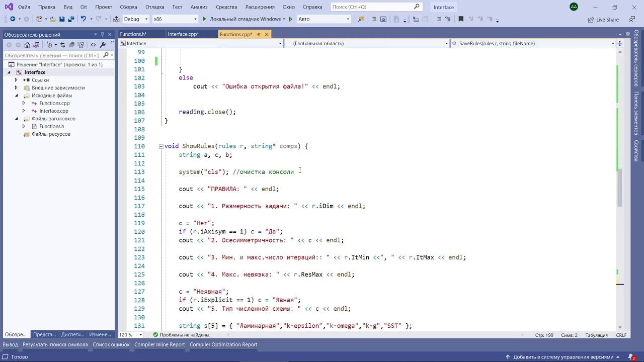644x362 pixels.
Task: Click Локальный отладчик Windows button
Action: (245, 19)
